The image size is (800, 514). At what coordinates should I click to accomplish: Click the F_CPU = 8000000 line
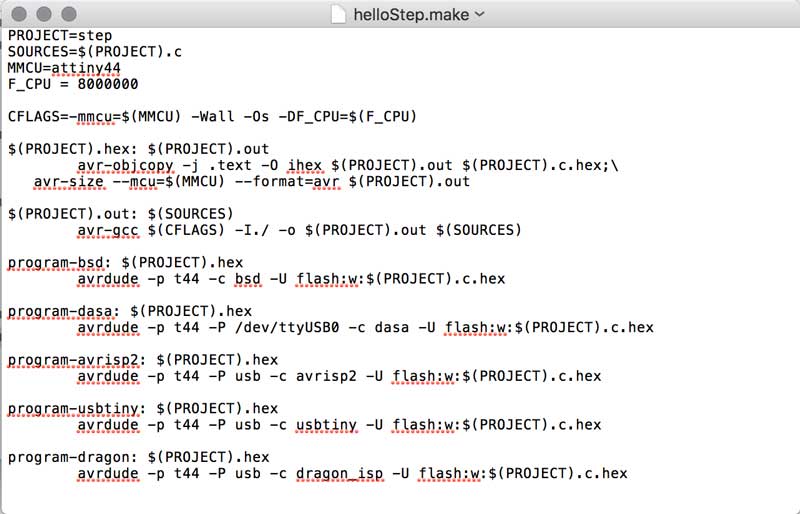[59, 83]
